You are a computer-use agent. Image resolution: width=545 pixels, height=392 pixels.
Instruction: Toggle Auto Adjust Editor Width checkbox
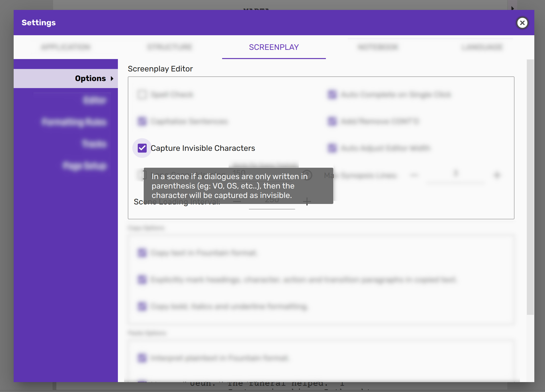[x=332, y=148]
